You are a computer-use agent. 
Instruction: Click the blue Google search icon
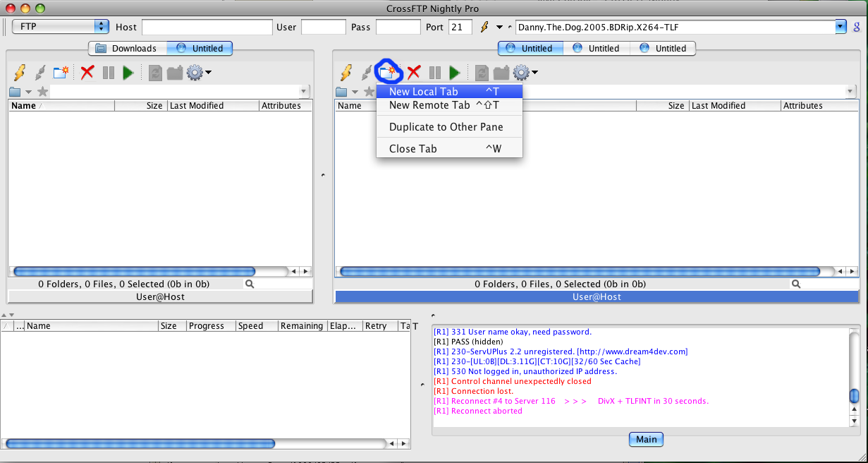point(857,27)
